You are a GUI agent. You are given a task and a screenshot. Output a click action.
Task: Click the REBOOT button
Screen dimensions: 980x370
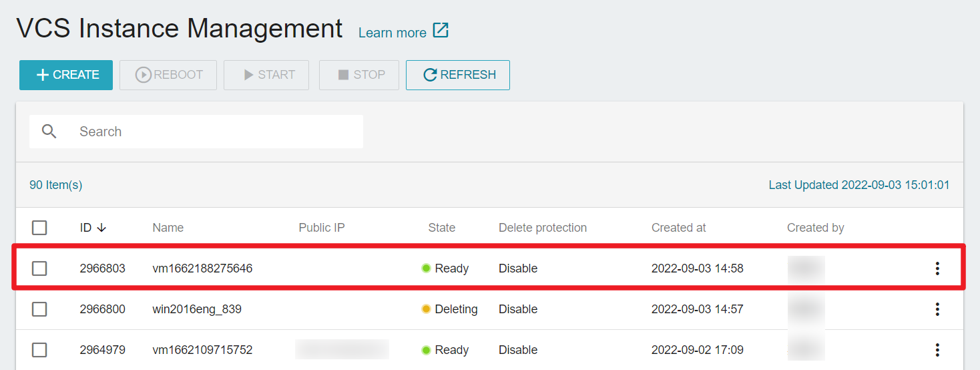coord(168,75)
